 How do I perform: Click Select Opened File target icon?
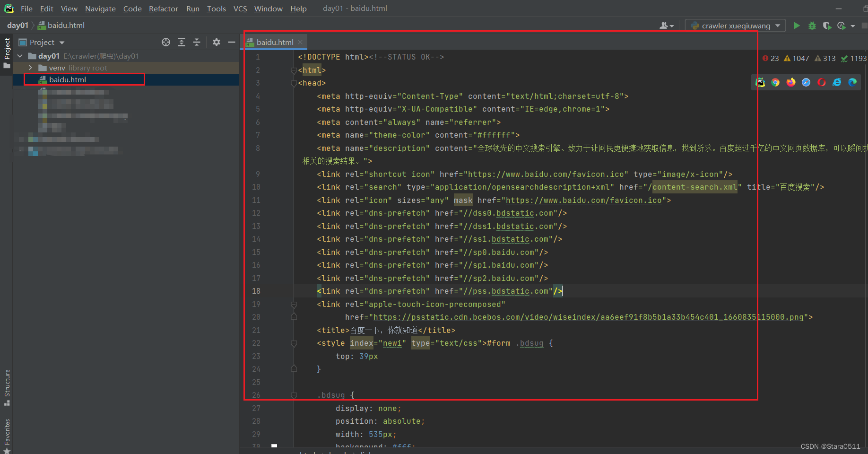click(x=166, y=42)
